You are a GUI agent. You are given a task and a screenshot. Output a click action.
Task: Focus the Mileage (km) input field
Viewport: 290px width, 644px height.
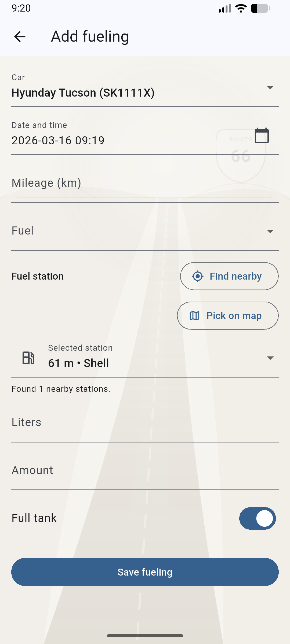point(145,183)
